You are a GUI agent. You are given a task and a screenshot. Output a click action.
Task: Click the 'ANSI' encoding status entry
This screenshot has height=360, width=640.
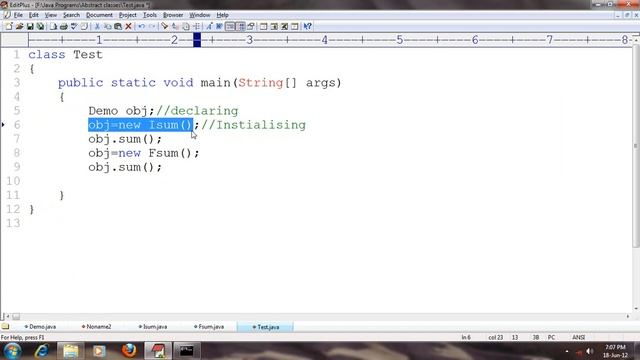point(578,338)
